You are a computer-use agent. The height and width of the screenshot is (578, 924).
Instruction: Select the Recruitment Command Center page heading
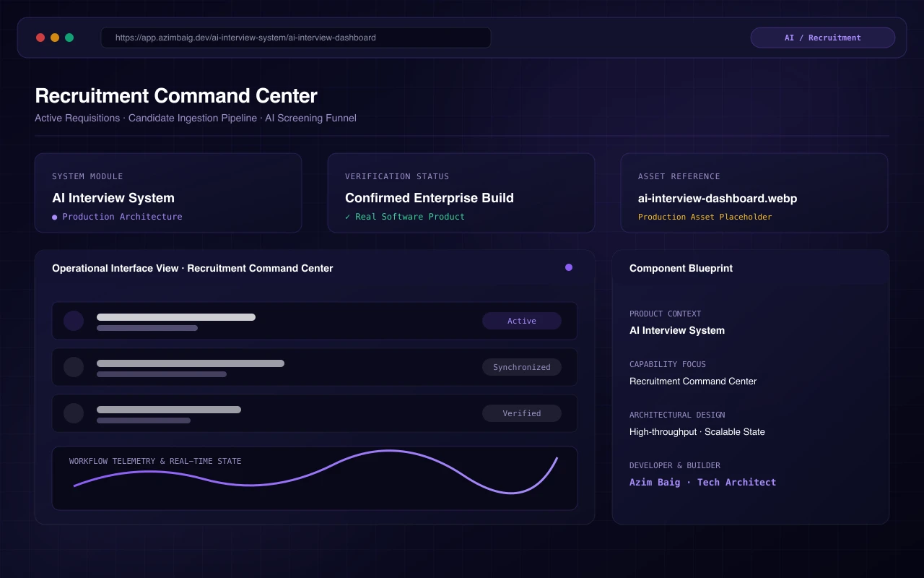176,96
